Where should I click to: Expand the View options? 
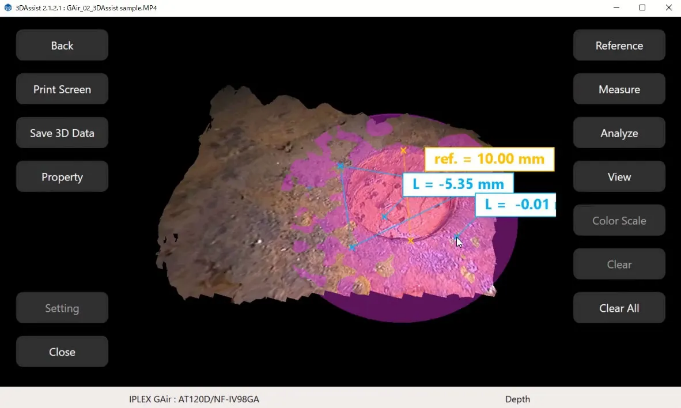[619, 177]
